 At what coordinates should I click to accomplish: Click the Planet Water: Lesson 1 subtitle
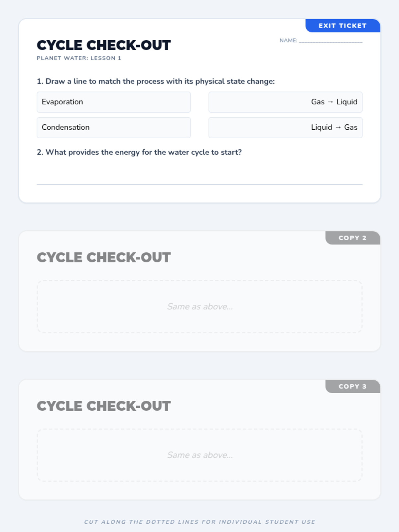[79, 58]
